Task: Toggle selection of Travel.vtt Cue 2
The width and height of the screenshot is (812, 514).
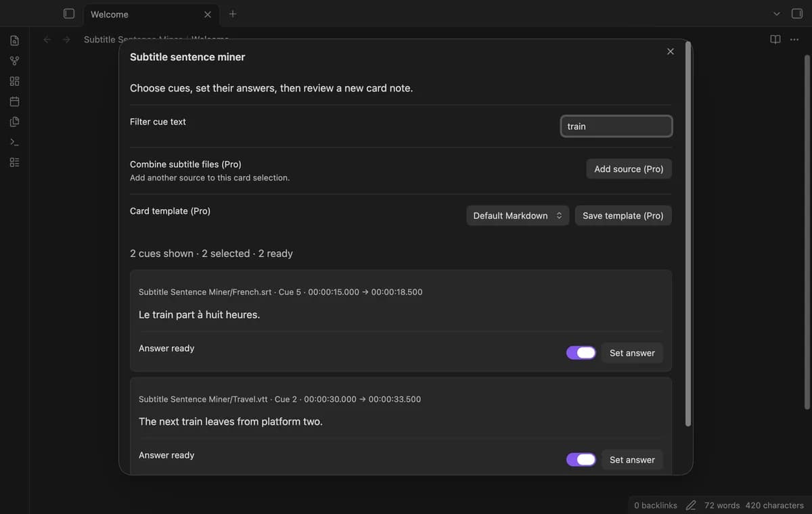Action: pyautogui.click(x=581, y=460)
